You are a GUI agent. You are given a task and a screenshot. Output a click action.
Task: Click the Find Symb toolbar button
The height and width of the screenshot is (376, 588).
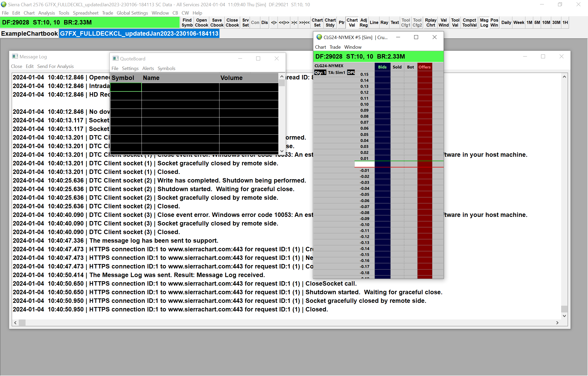point(187,23)
